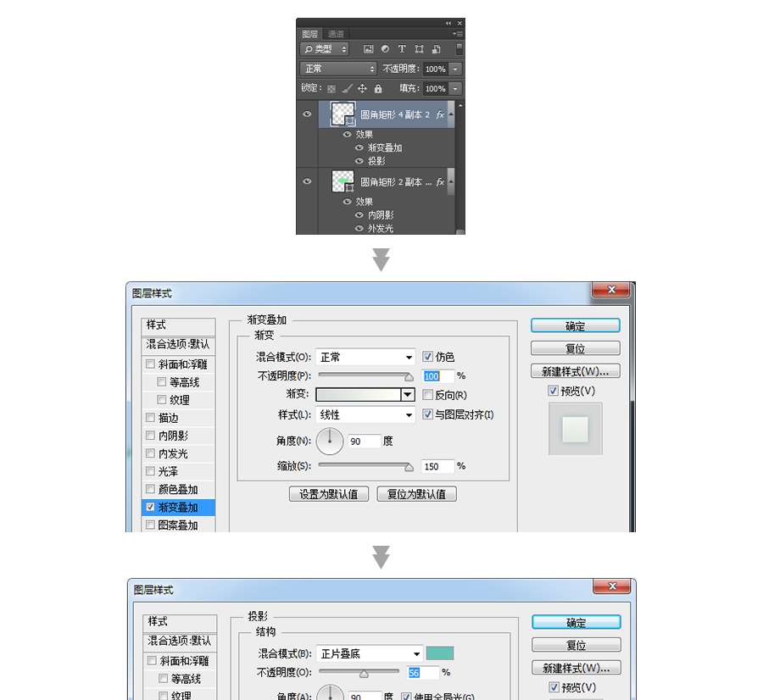Uncheck the 仿色 checkbox

click(427, 357)
